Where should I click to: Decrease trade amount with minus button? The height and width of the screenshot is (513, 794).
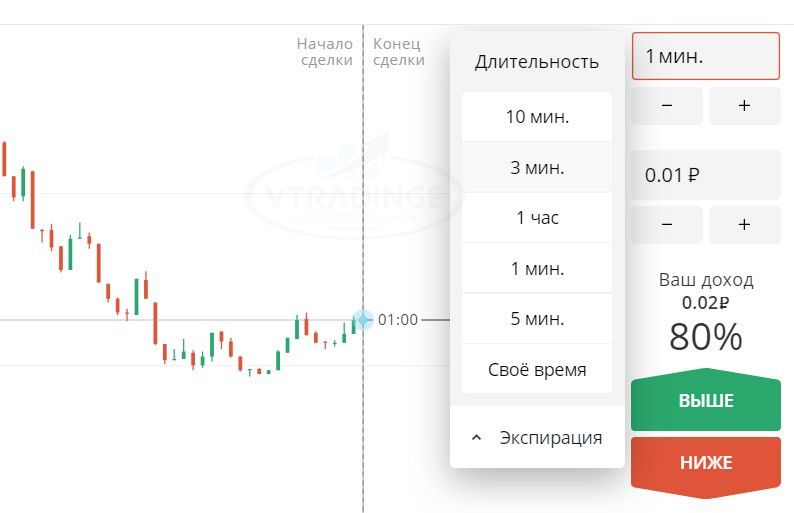click(x=667, y=224)
